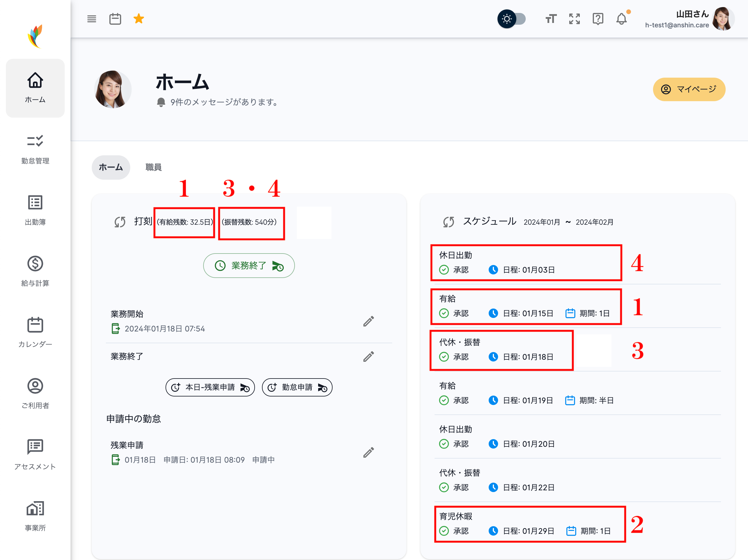Switch to the 職員 tab
This screenshot has height=560, width=748.
click(x=153, y=167)
